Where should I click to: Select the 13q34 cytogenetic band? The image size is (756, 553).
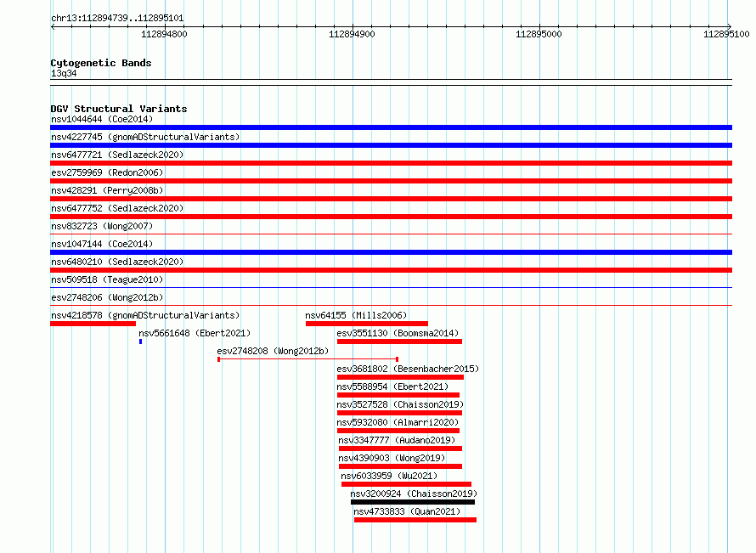pyautogui.click(x=64, y=73)
